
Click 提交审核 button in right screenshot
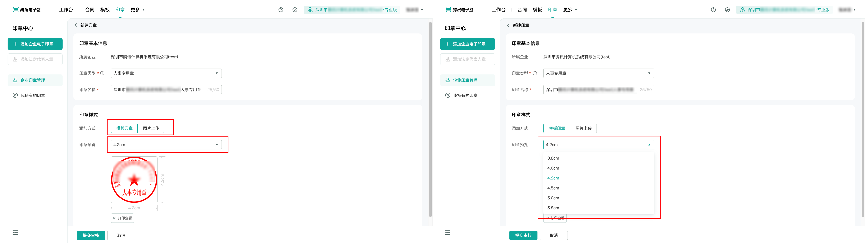coord(523,236)
